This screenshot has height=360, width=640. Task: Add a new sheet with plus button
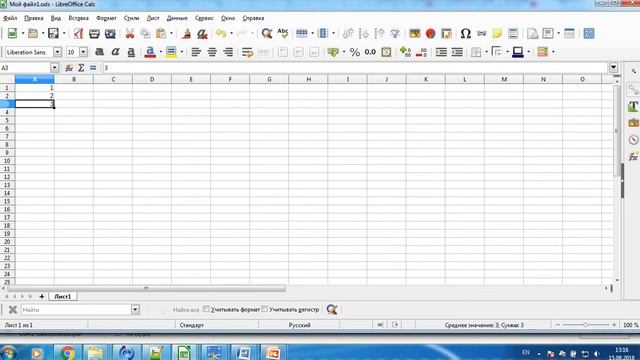tap(42, 296)
